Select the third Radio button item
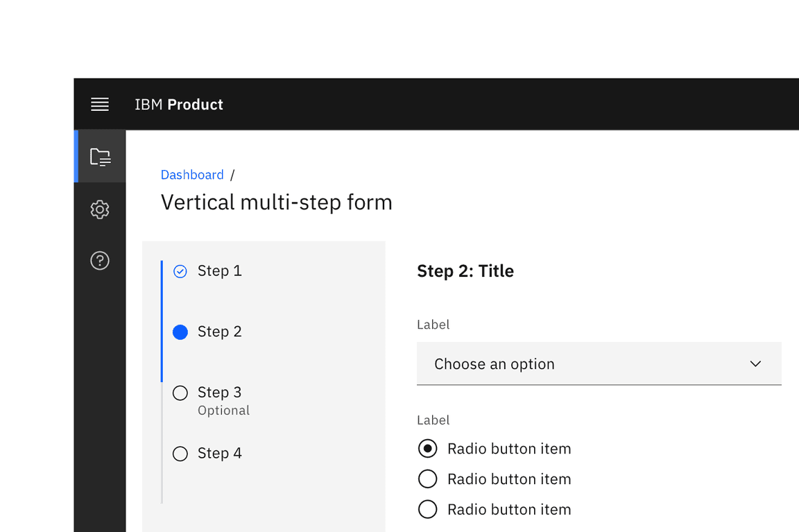This screenshot has width=799, height=532. coord(428,509)
